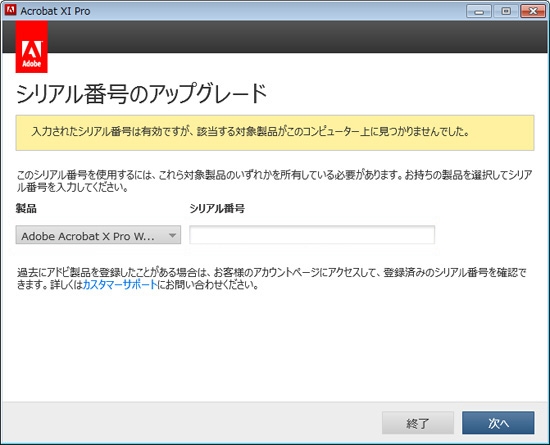Open the Adobe Acrobat X Pro product dropdown
This screenshot has height=445, width=550.
pos(98,235)
